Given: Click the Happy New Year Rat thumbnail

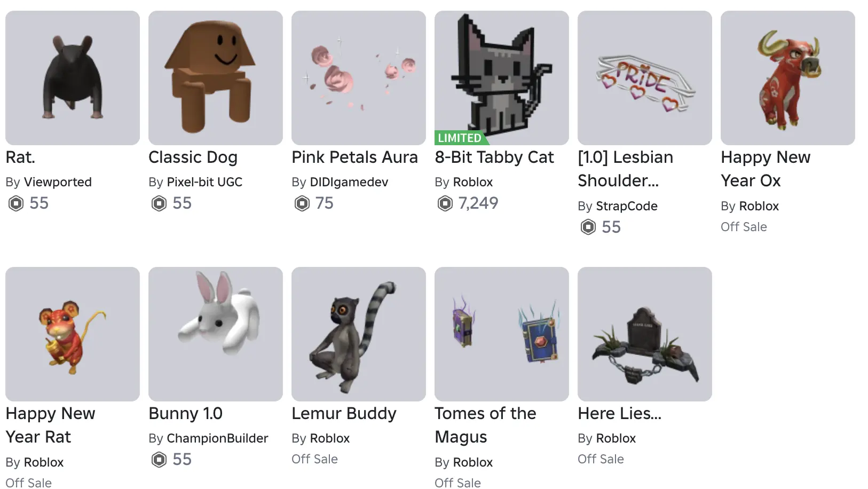Looking at the screenshot, I should pos(73,334).
